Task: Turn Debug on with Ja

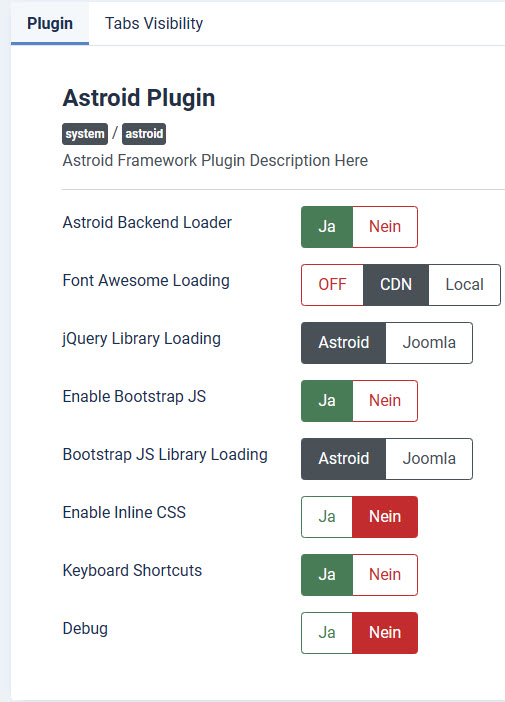Action: (327, 633)
